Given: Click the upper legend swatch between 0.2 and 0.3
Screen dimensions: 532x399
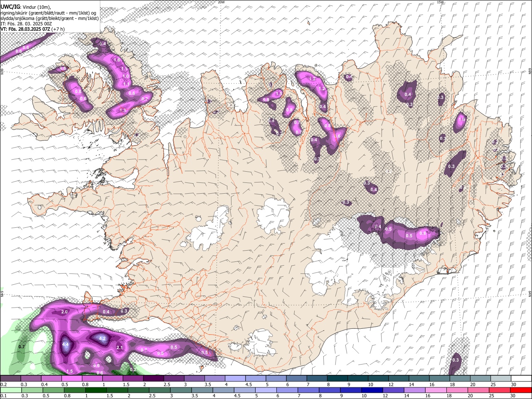Looking at the screenshot, I should [x=11, y=379].
